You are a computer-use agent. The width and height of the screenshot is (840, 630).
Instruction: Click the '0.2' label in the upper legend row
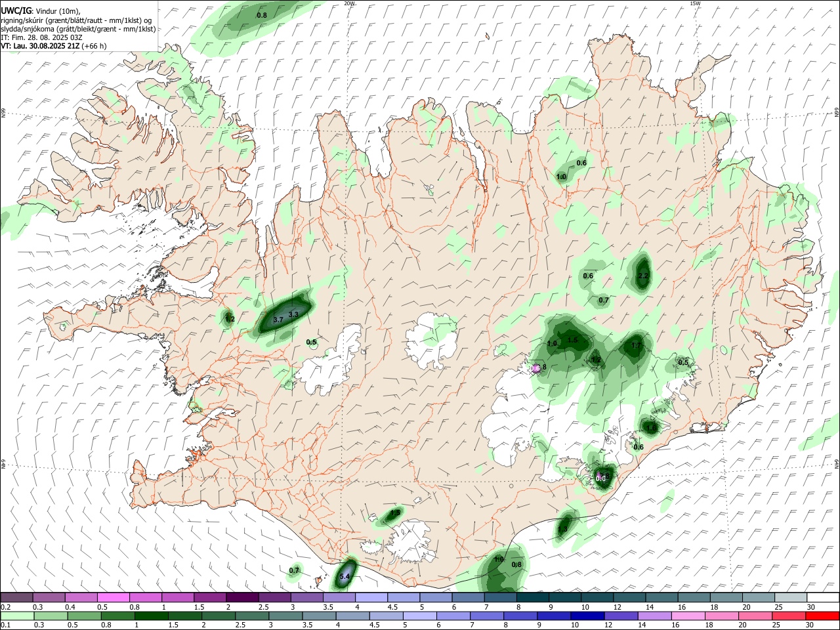pyautogui.click(x=5, y=607)
